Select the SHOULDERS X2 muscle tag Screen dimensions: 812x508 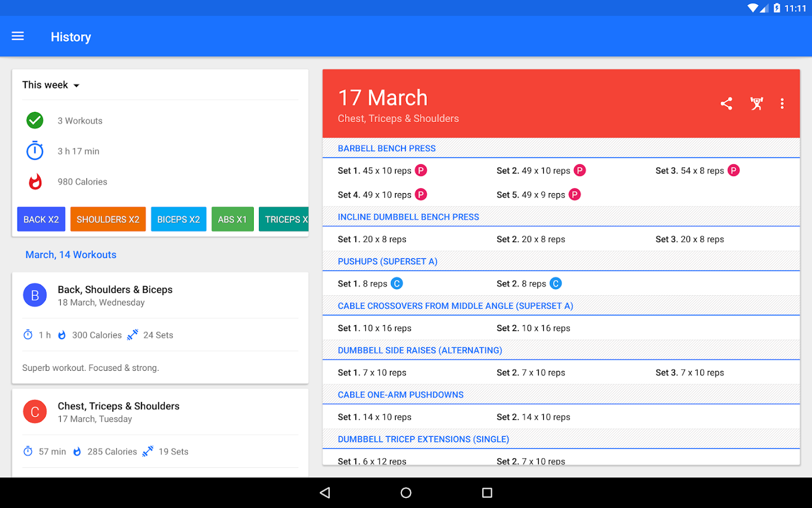pyautogui.click(x=108, y=219)
